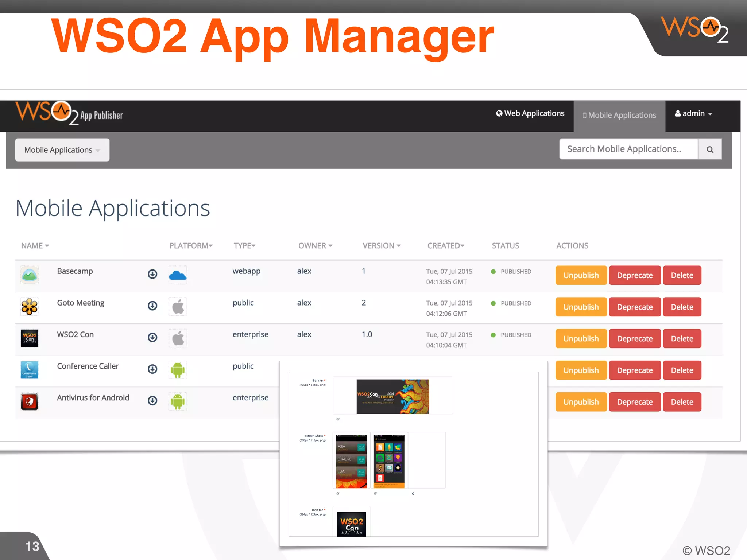
Task: Click the cloud platform icon for Basecamp
Action: coord(178,275)
